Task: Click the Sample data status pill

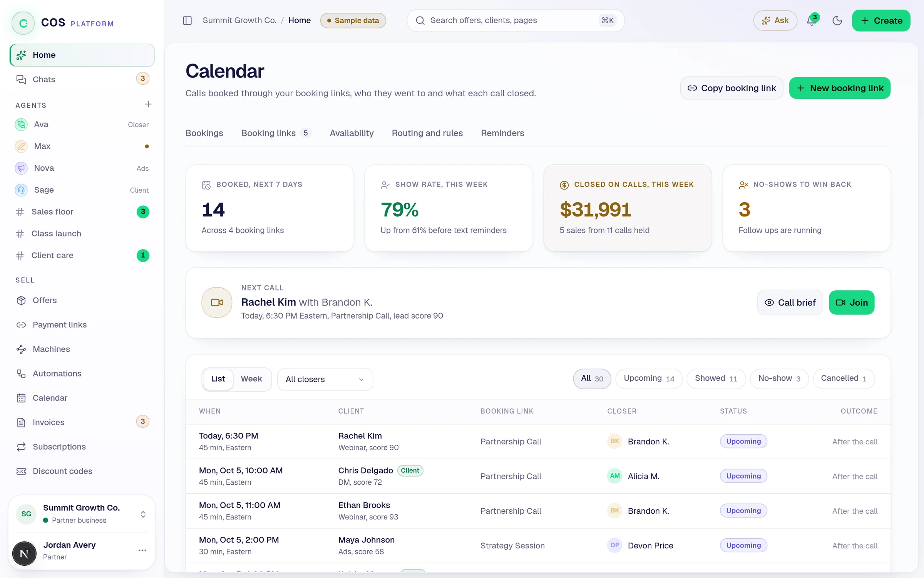Action: (353, 20)
